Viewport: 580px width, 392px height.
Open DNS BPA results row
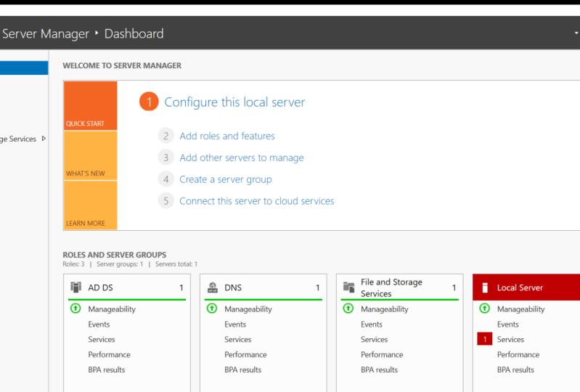243,369
